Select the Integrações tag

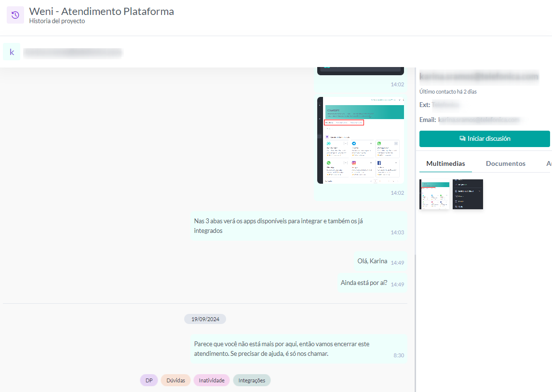(x=252, y=380)
